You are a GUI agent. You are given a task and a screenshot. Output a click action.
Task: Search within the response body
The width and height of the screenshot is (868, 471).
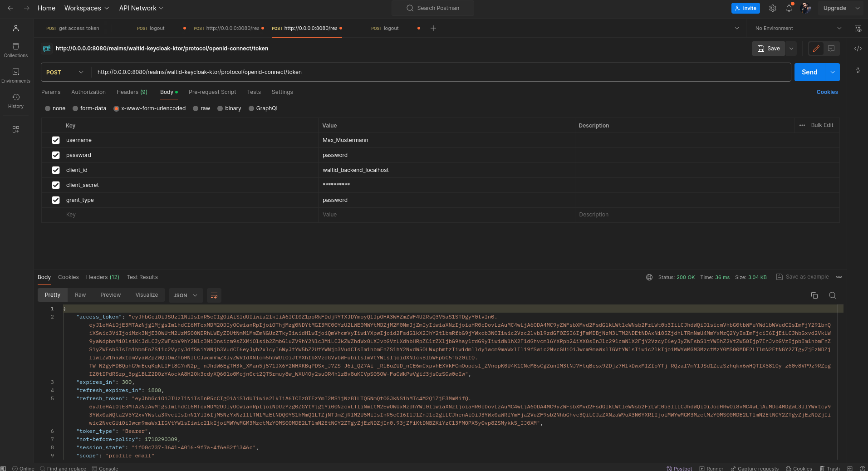click(x=832, y=295)
